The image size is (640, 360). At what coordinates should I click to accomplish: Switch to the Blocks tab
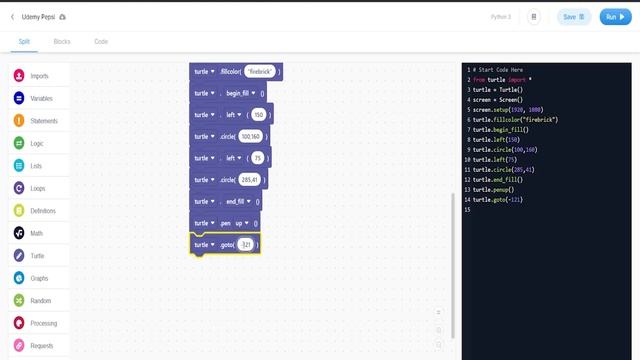(62, 42)
